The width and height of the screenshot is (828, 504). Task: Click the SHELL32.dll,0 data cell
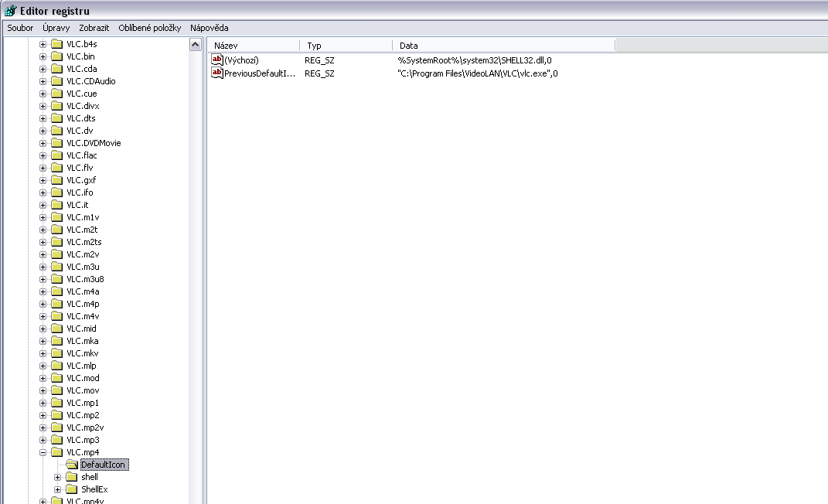pyautogui.click(x=474, y=60)
